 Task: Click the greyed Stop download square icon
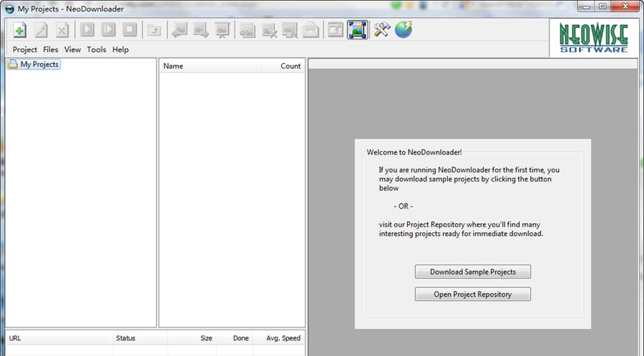[x=130, y=30]
